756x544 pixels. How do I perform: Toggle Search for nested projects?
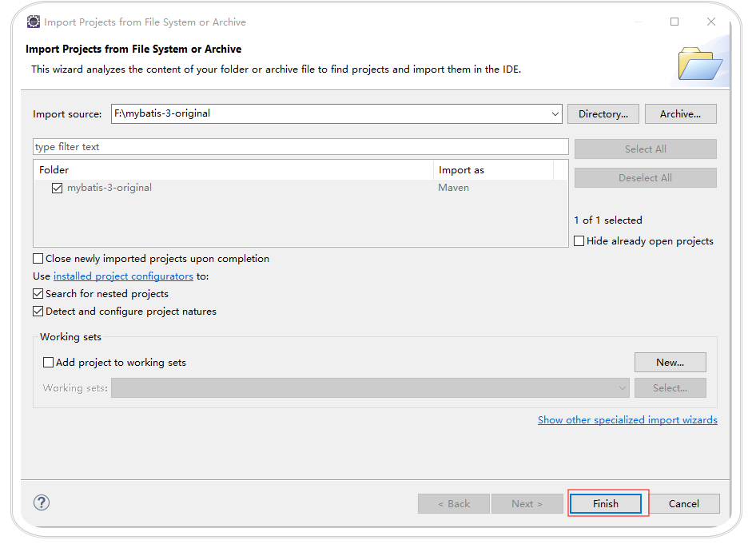(38, 294)
